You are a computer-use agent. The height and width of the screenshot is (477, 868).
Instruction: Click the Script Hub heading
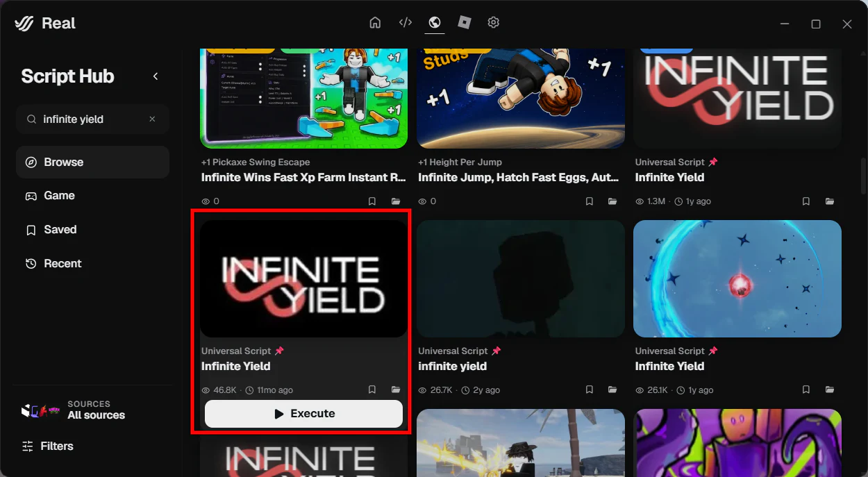(67, 76)
